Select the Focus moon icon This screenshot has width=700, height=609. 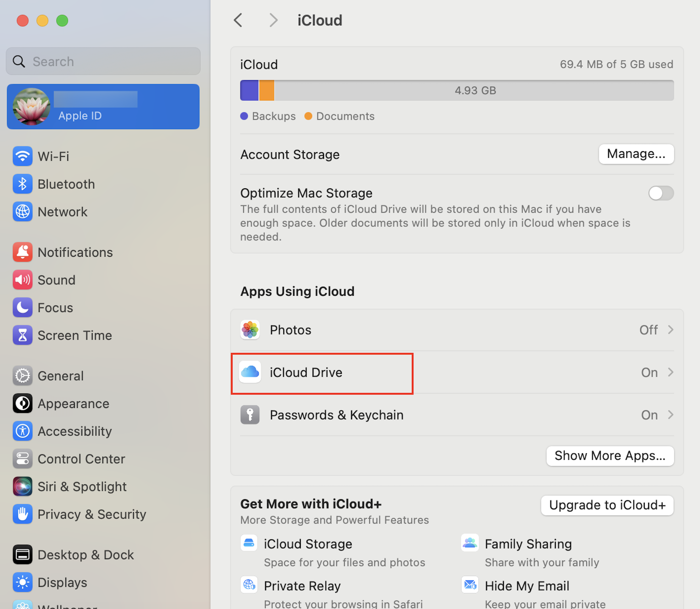click(23, 308)
